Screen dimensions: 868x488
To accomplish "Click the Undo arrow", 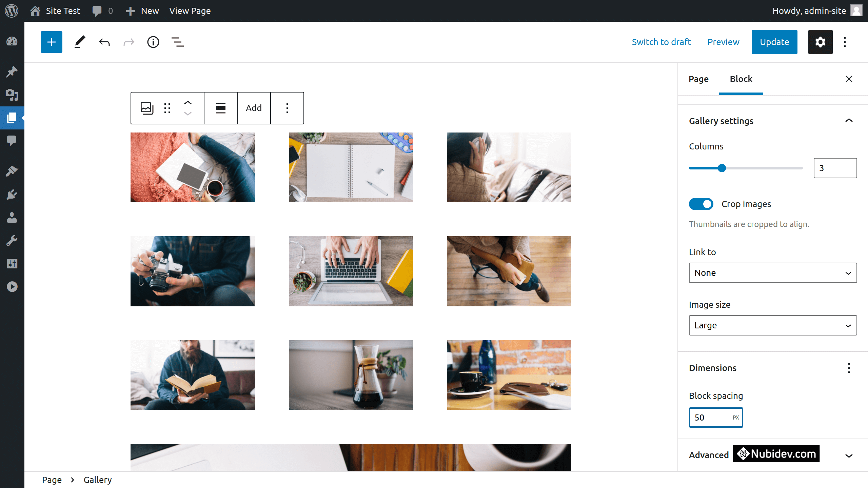I will (104, 42).
